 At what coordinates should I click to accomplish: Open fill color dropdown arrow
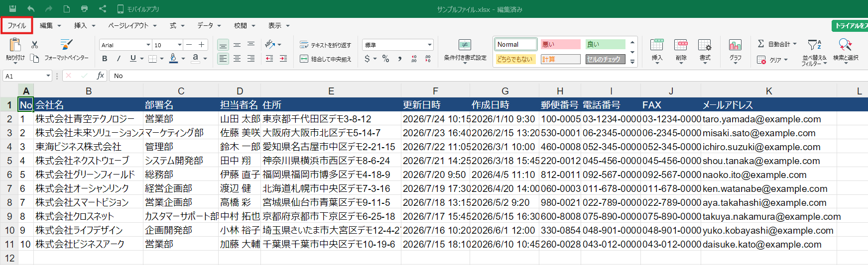click(183, 59)
